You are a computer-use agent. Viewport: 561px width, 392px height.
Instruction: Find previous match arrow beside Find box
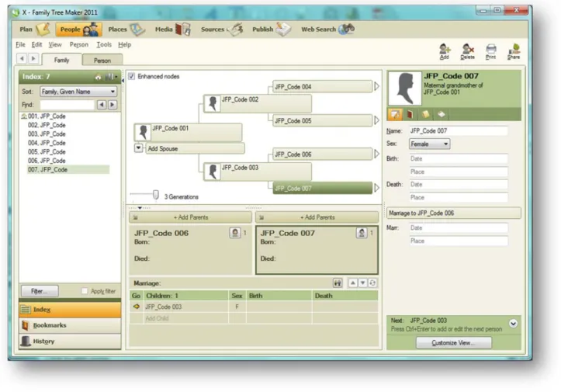tap(102, 105)
